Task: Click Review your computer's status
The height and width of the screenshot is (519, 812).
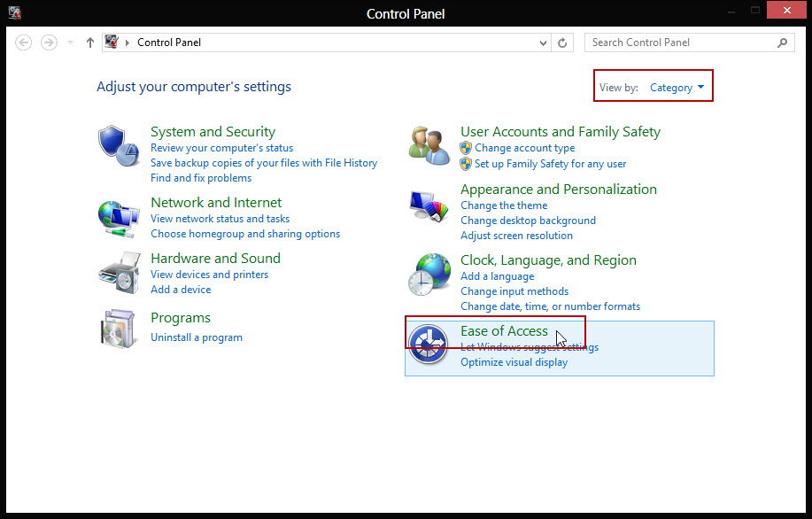Action: [x=221, y=148]
